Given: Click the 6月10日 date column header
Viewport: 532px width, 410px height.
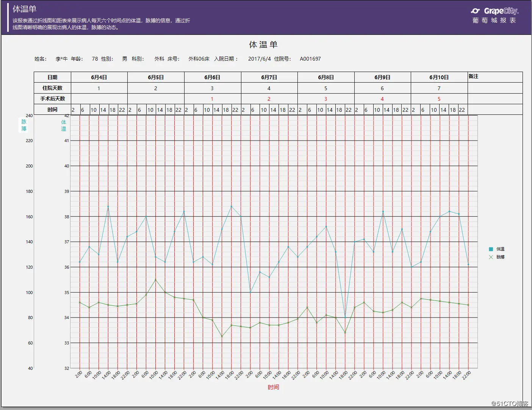Looking at the screenshot, I should click(x=439, y=77).
